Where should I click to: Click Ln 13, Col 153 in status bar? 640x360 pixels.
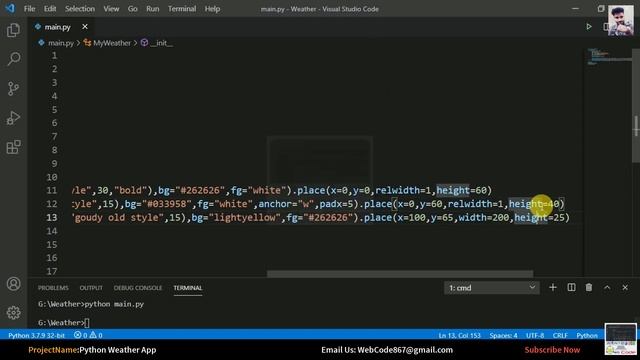tap(459, 335)
